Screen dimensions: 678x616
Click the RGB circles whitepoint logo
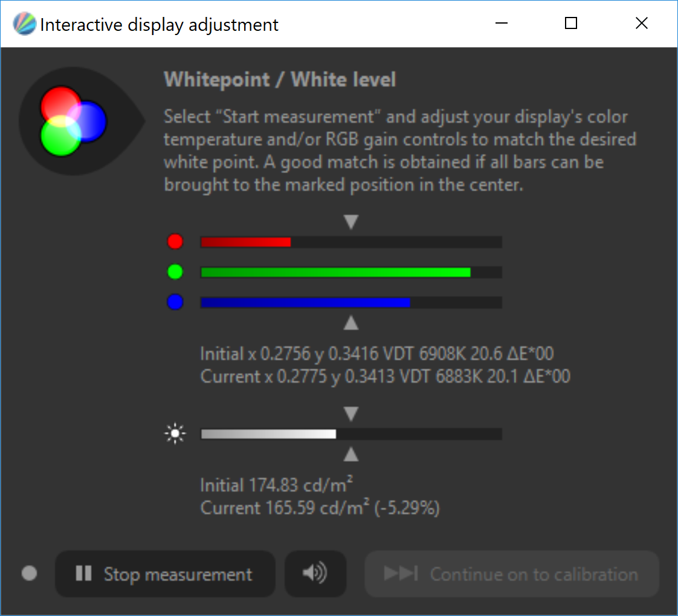(x=73, y=121)
